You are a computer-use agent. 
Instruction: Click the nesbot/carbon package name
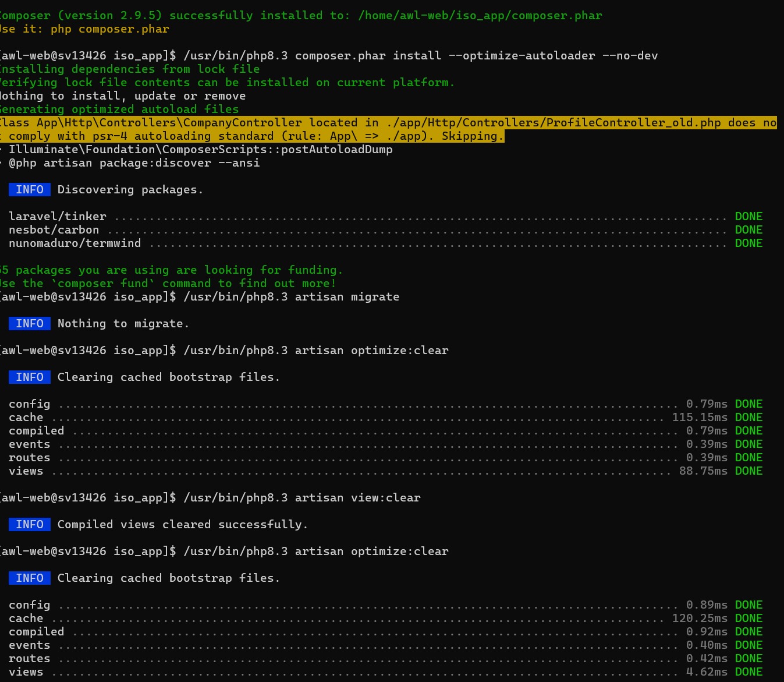click(x=54, y=230)
